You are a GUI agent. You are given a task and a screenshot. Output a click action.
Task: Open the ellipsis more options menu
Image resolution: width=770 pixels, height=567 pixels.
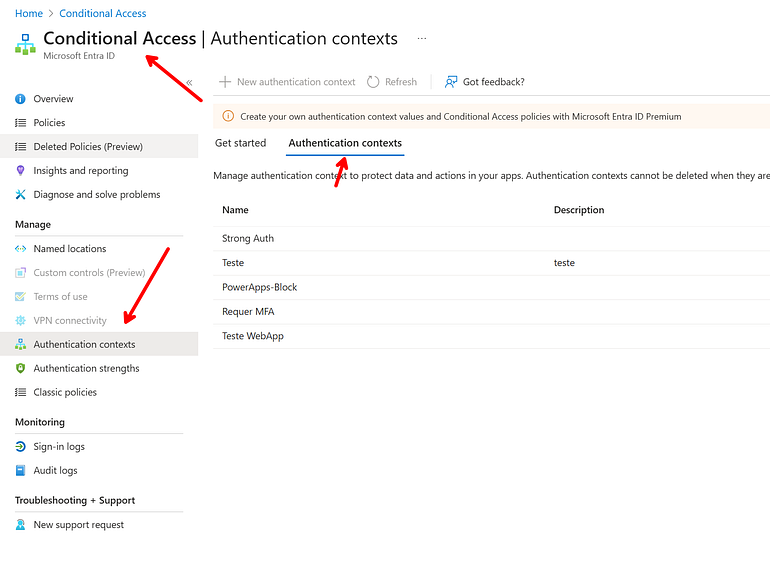422,38
